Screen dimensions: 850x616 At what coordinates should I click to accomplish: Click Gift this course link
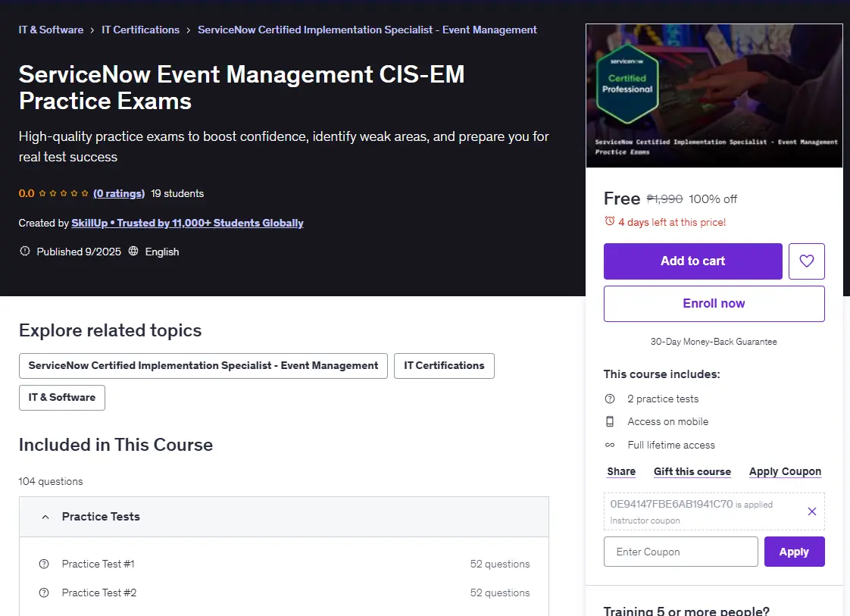692,471
